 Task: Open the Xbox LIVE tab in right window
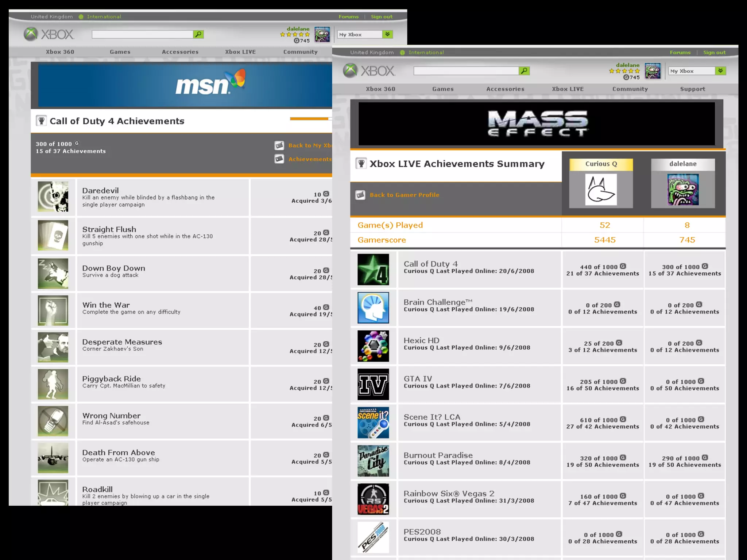click(x=568, y=89)
